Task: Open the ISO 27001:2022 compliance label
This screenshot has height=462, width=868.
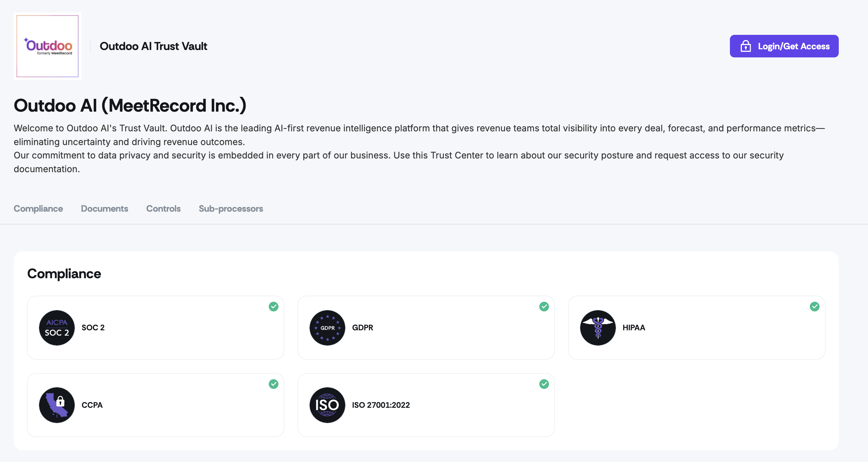Action: (x=381, y=405)
